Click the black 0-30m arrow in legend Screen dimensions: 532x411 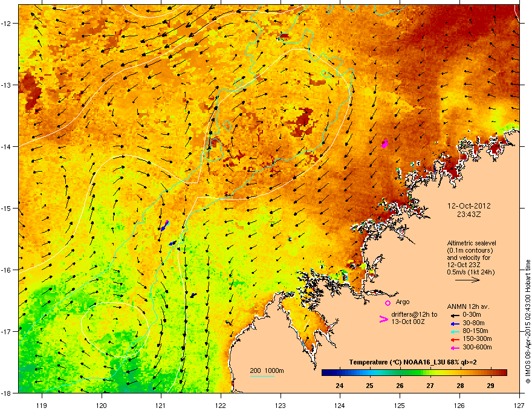tap(455, 316)
